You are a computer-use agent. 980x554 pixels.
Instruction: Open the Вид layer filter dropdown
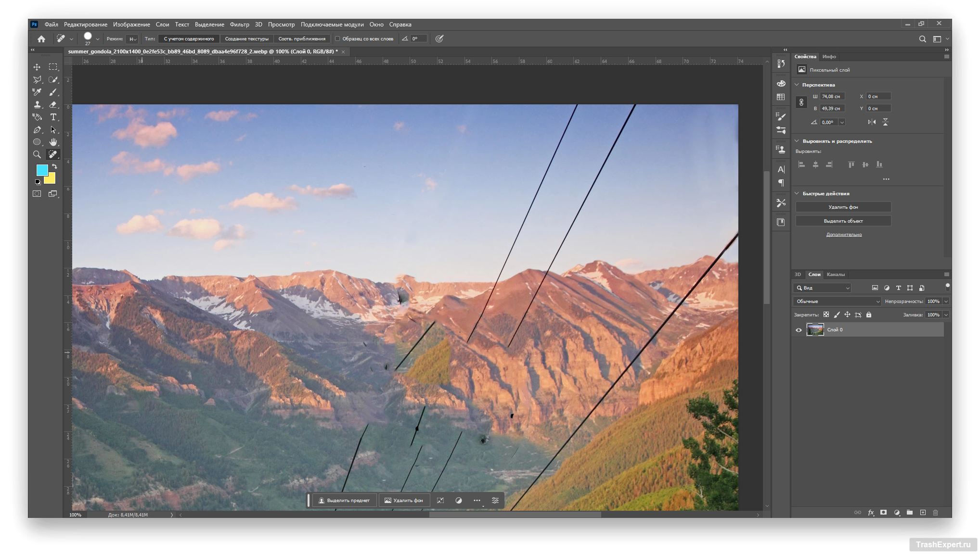(822, 288)
